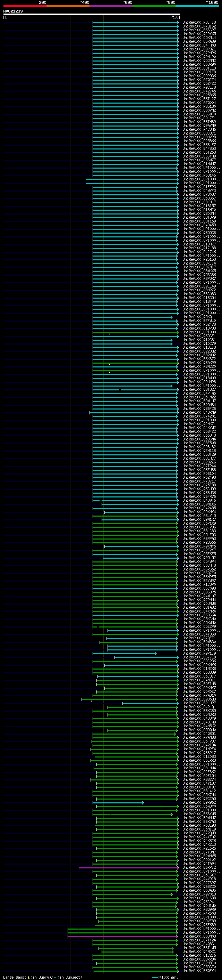Select hit label UniRef100_O00102
The height and width of the screenshot is (980, 222).
tap(199, 860)
